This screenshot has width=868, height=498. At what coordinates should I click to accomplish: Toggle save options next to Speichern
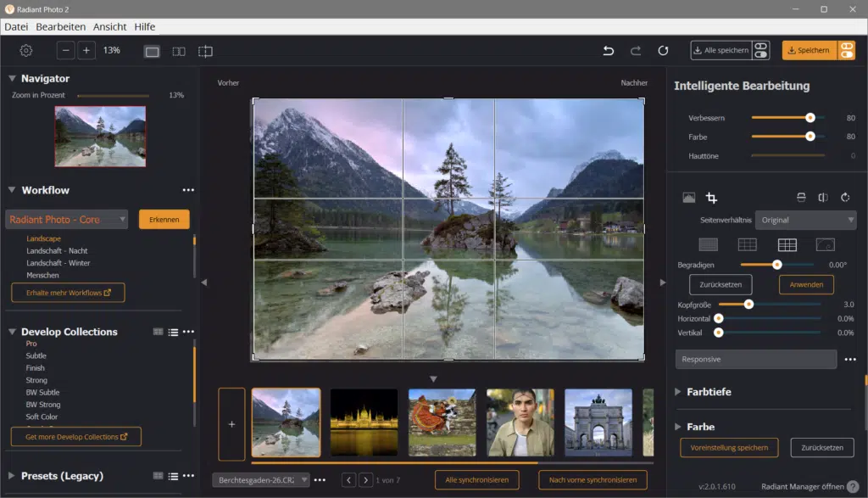pyautogui.click(x=846, y=51)
